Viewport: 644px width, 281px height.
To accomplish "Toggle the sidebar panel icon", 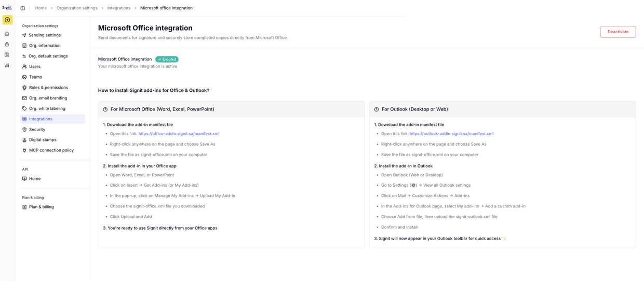I will 22,8.
